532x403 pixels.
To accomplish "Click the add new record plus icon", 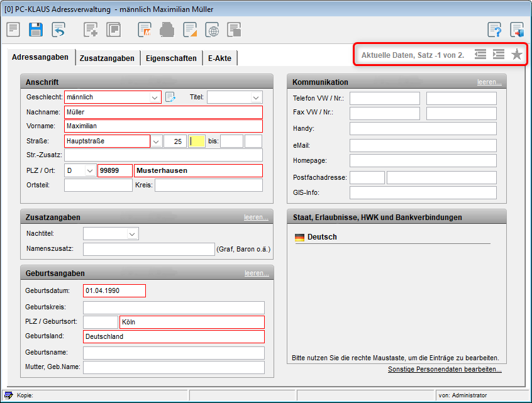I will (x=91, y=30).
